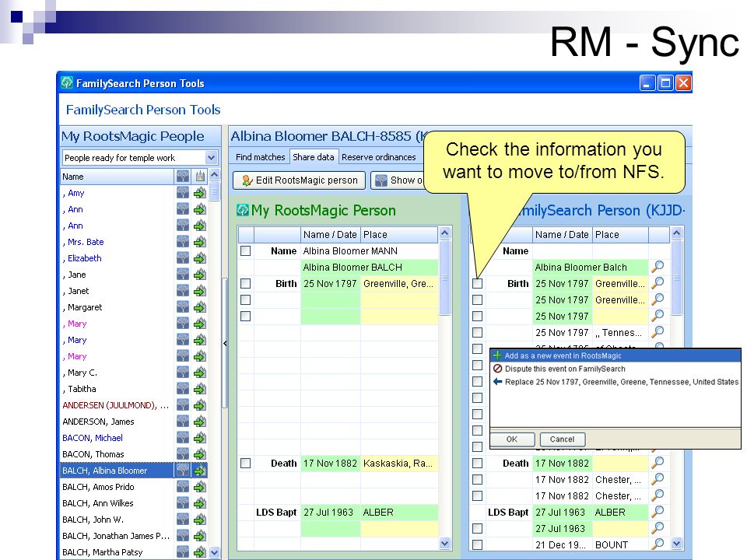
Task: Click the people list scrollbar down arrow
Action: click(x=215, y=552)
